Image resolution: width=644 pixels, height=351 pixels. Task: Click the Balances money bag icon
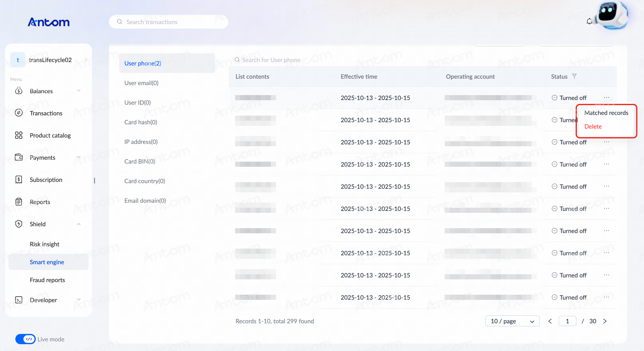click(x=19, y=91)
